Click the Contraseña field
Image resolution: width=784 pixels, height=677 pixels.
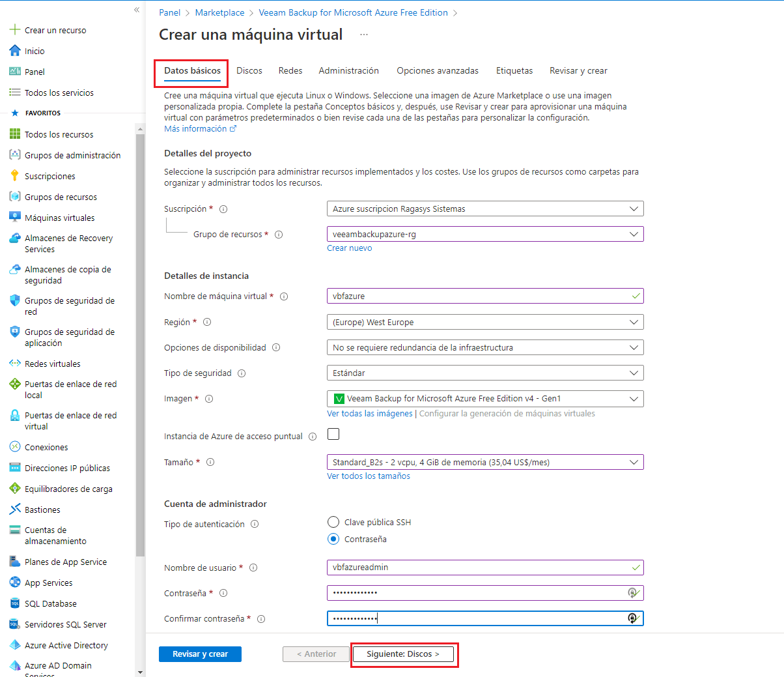[x=485, y=593]
